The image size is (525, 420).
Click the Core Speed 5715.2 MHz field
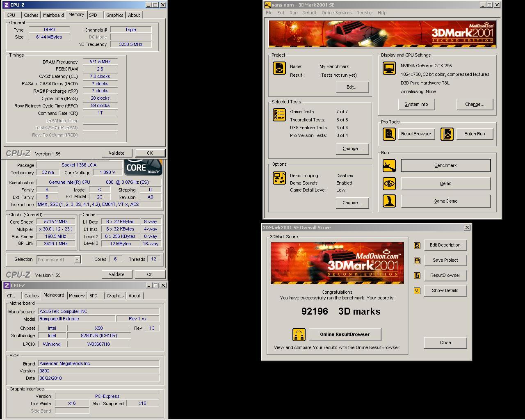point(56,221)
